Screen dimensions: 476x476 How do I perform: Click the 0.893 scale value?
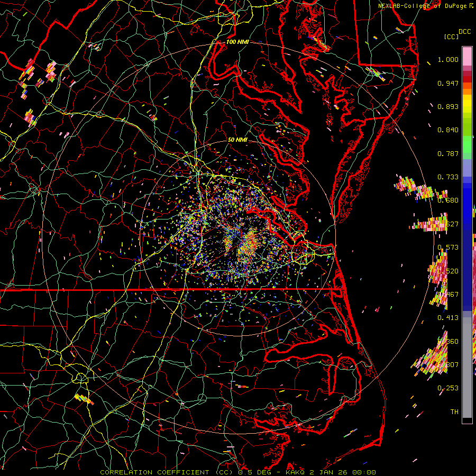coord(448,106)
